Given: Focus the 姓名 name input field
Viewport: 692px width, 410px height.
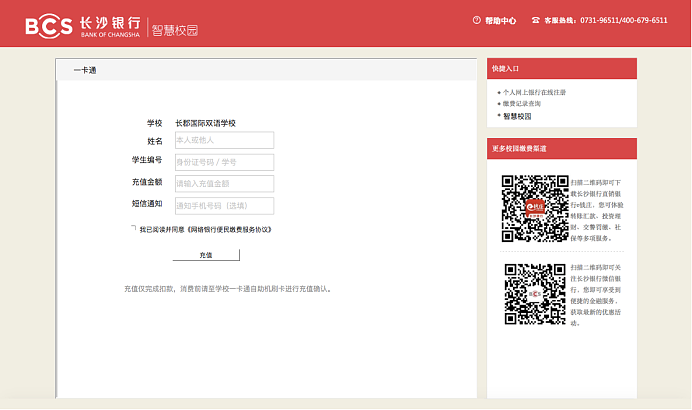Looking at the screenshot, I should pyautogui.click(x=224, y=140).
